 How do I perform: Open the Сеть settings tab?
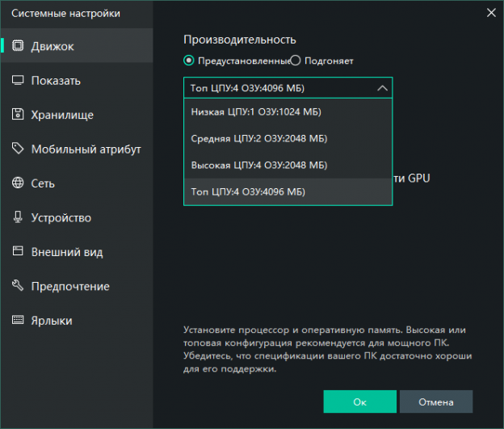[44, 183]
